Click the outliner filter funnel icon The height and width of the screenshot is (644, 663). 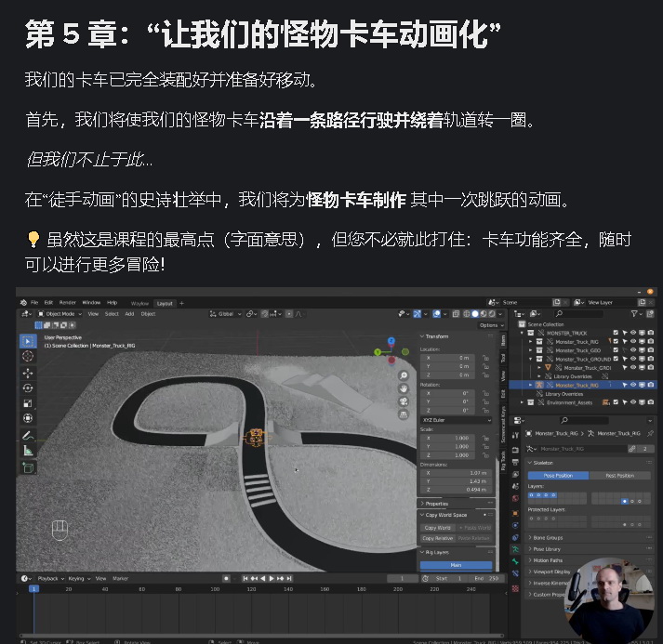pyautogui.click(x=634, y=313)
